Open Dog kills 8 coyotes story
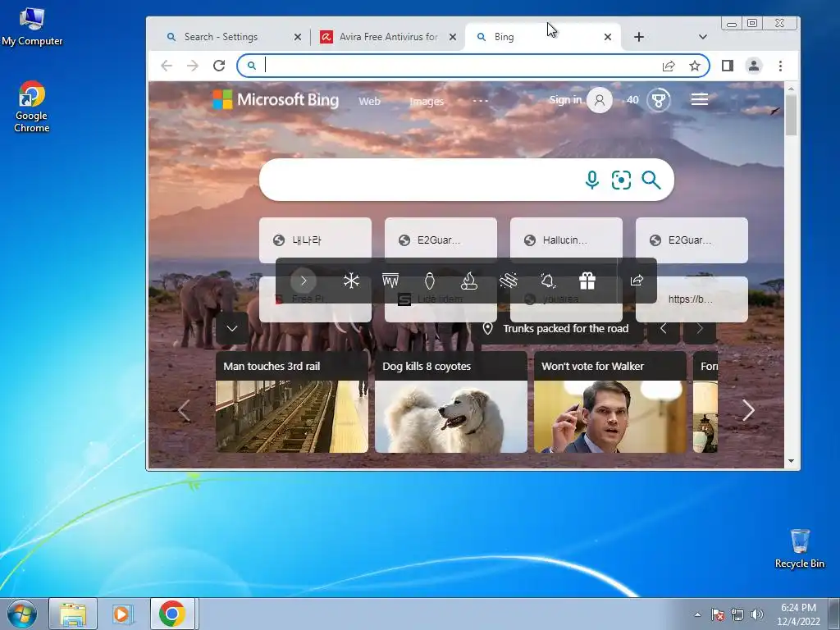 point(451,402)
